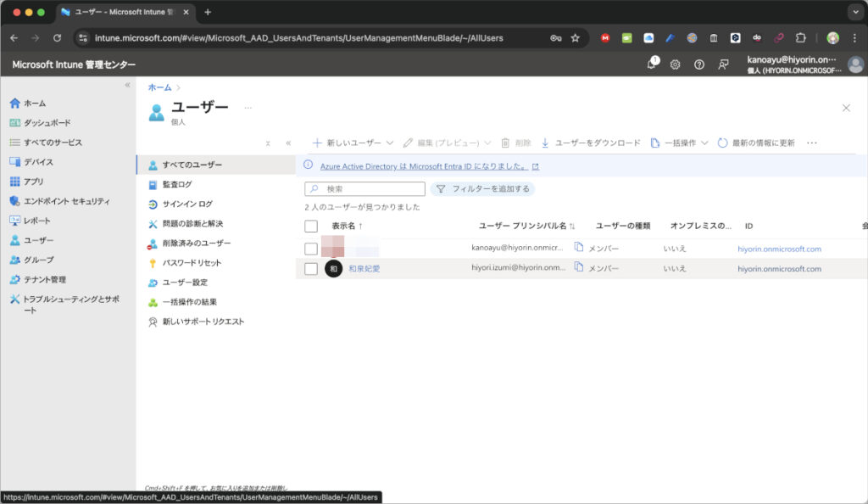
Task: Bookmark the page with star icon
Action: tap(576, 38)
